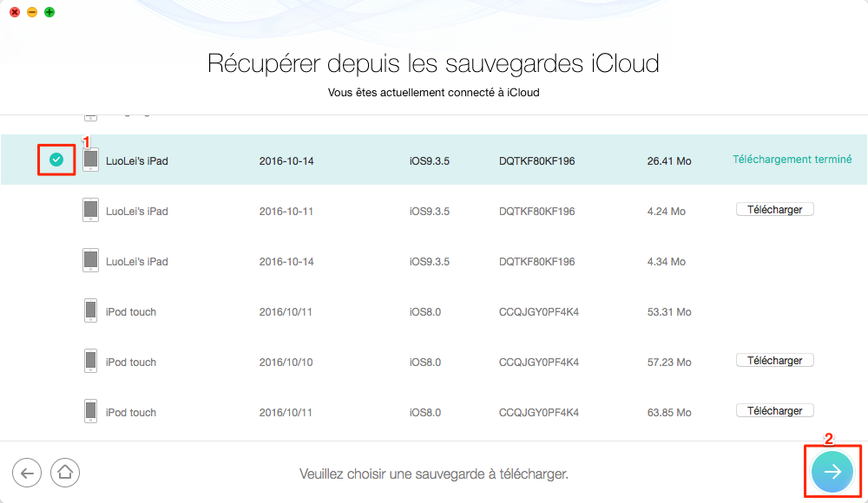Click the 26.41 Mo size value

point(669,161)
